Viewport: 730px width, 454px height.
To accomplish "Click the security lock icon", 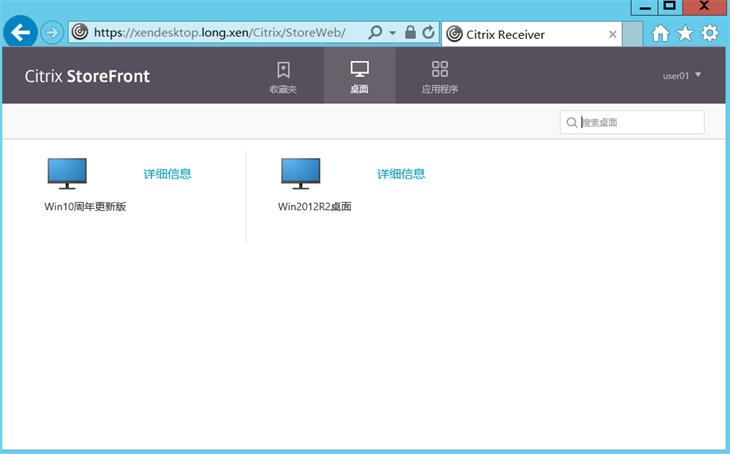I will coord(410,32).
